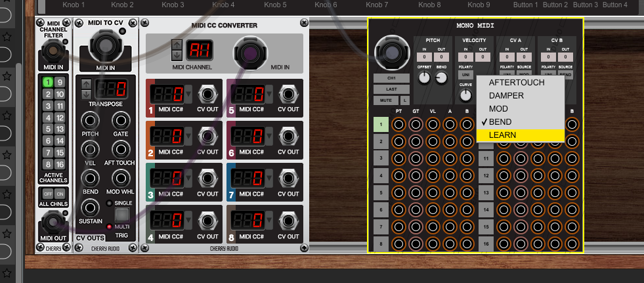This screenshot has height=283, width=644.
Task: Click the PT jack in Mono MIDI row 1
Action: [398, 124]
